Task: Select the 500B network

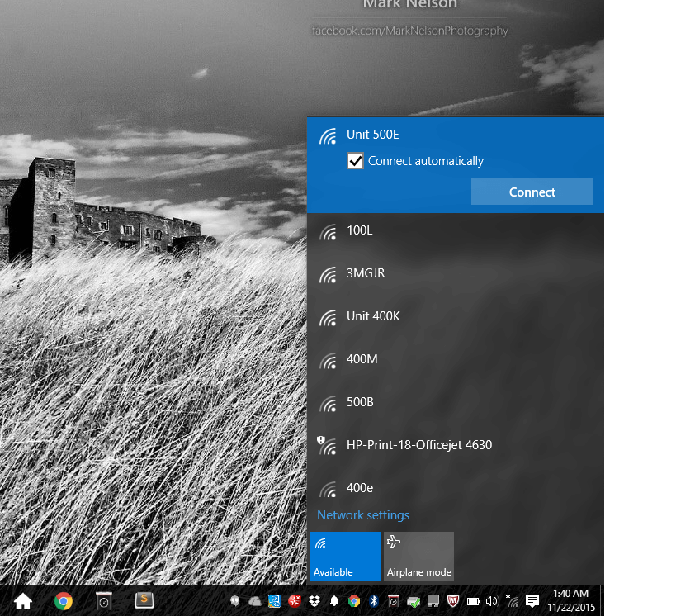Action: [x=456, y=402]
